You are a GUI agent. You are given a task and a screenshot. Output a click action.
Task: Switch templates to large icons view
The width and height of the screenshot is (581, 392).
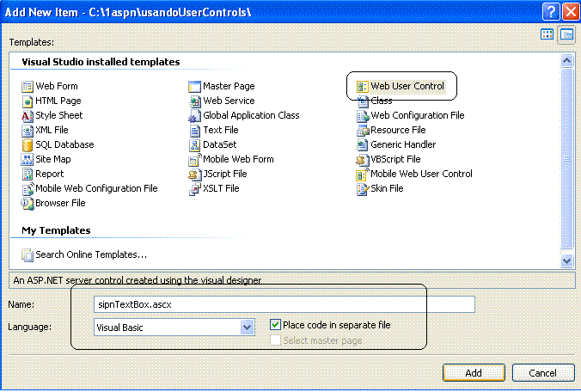pos(547,34)
